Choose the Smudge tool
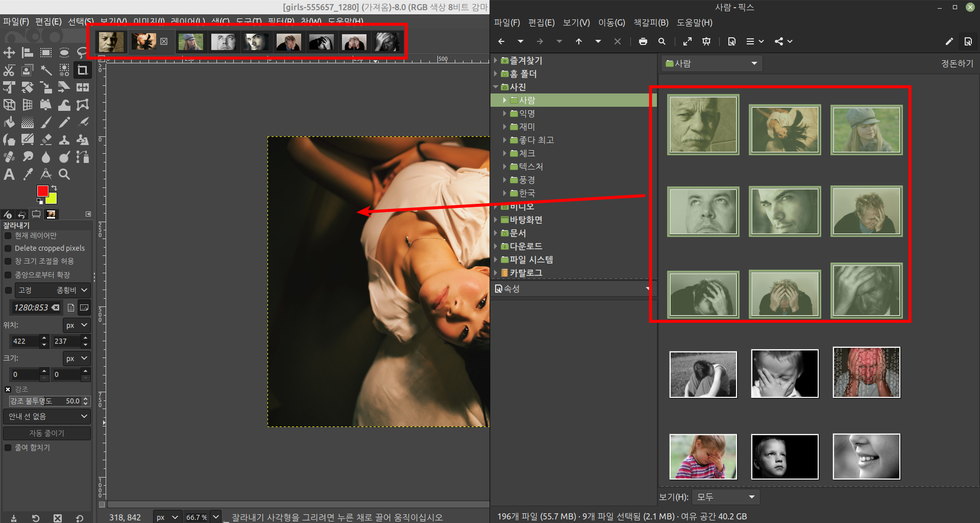Image resolution: width=980 pixels, height=523 pixels. point(28,157)
